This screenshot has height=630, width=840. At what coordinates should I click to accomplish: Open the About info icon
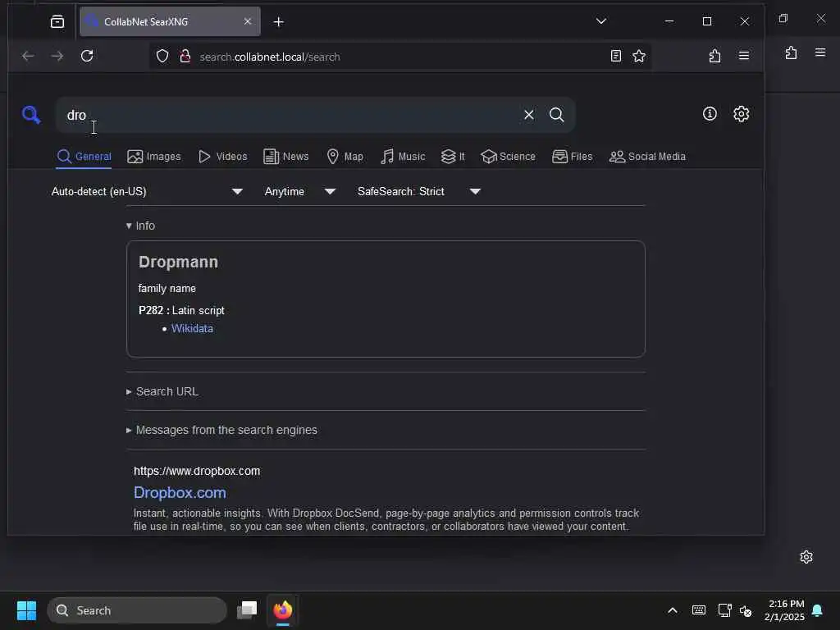point(710,113)
